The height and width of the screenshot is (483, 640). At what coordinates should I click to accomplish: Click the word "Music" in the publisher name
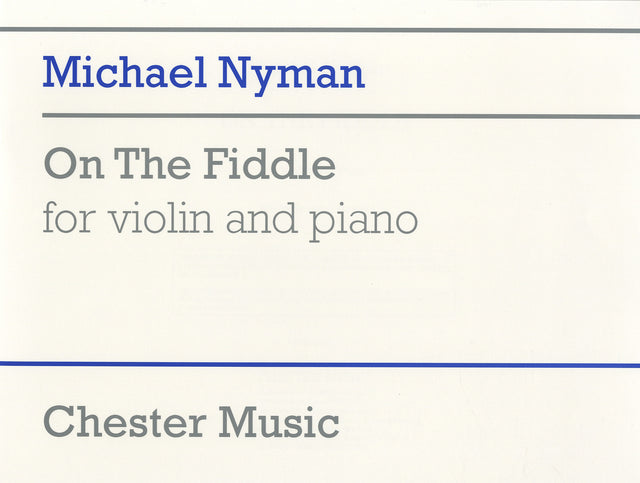[279, 421]
